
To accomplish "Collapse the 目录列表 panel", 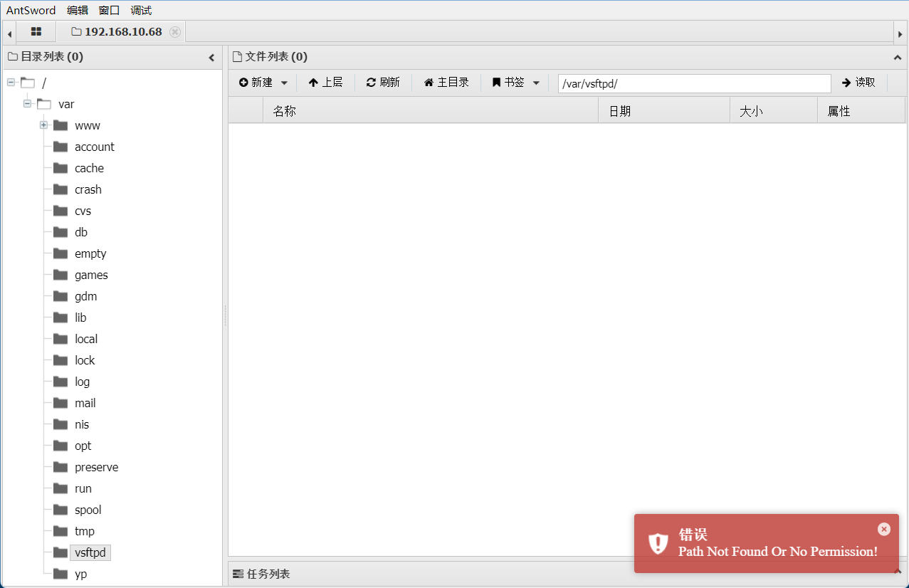I will (x=211, y=58).
